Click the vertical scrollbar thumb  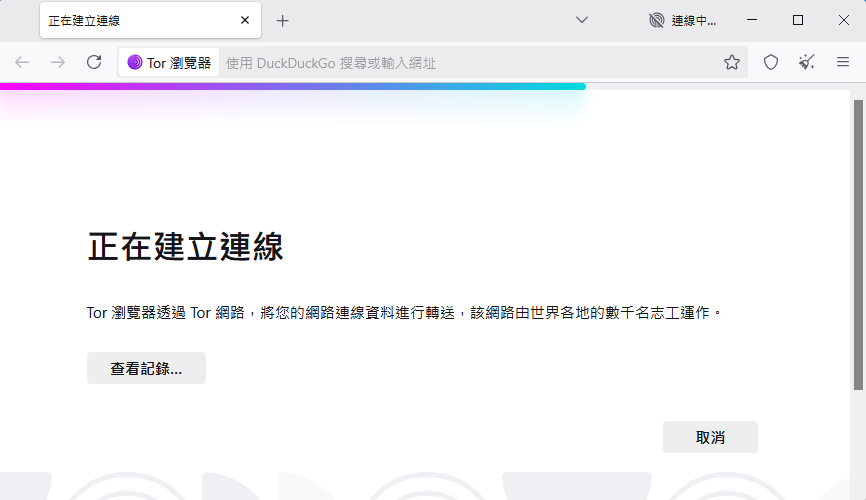858,245
